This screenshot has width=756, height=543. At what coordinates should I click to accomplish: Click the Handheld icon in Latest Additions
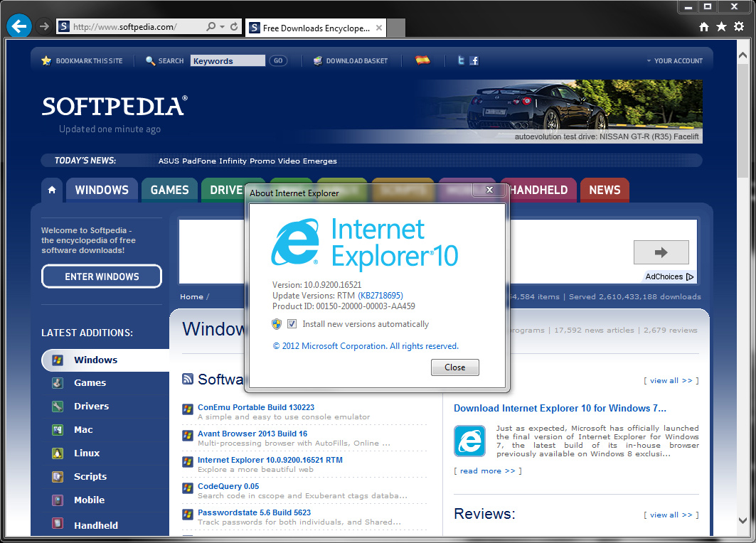coord(58,523)
